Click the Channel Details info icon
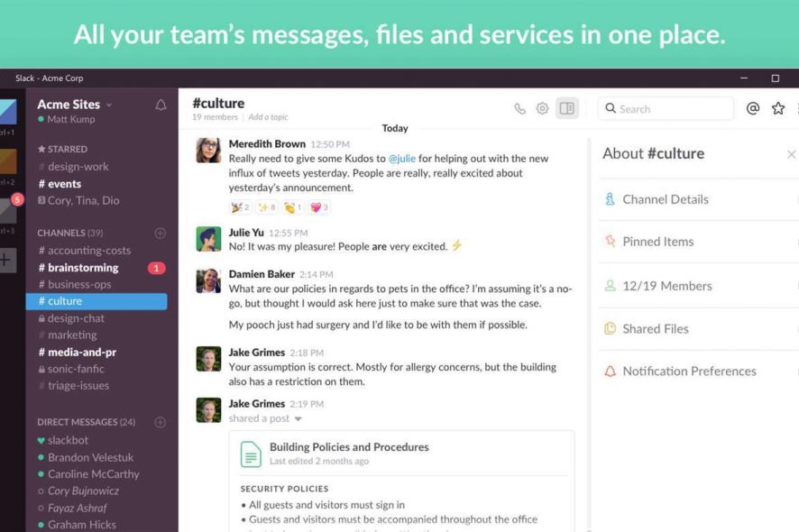The width and height of the screenshot is (799, 532). click(x=610, y=199)
